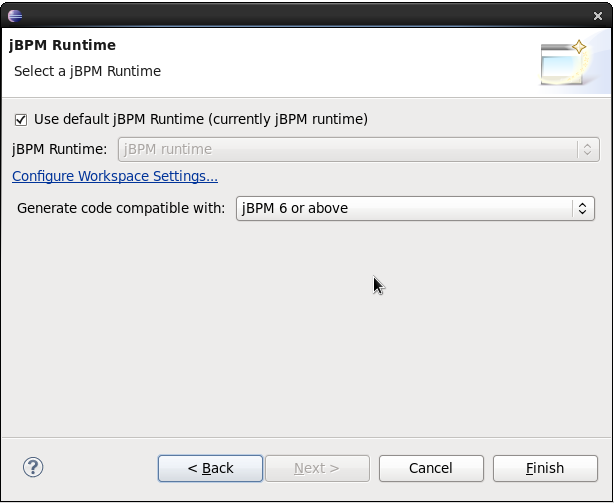Click the Eclipse icon in the title bar
This screenshot has width=614, height=503.
tap(15, 14)
